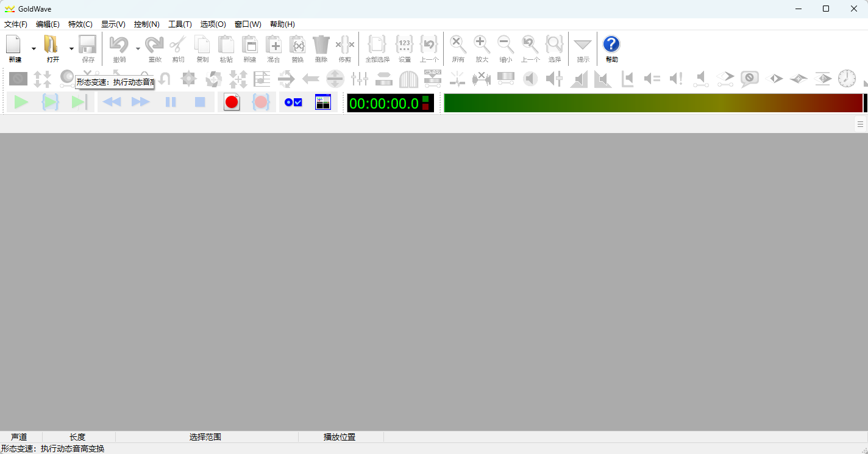Image resolution: width=868 pixels, height=454 pixels.
Task: Click the blue Rewind button
Action: click(x=112, y=103)
